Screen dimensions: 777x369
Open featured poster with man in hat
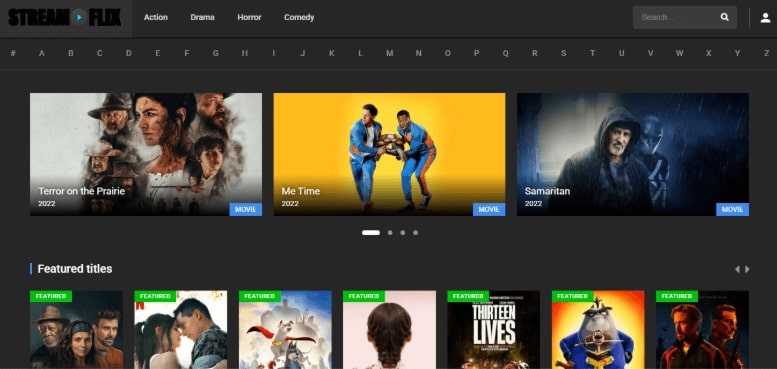pos(76,330)
